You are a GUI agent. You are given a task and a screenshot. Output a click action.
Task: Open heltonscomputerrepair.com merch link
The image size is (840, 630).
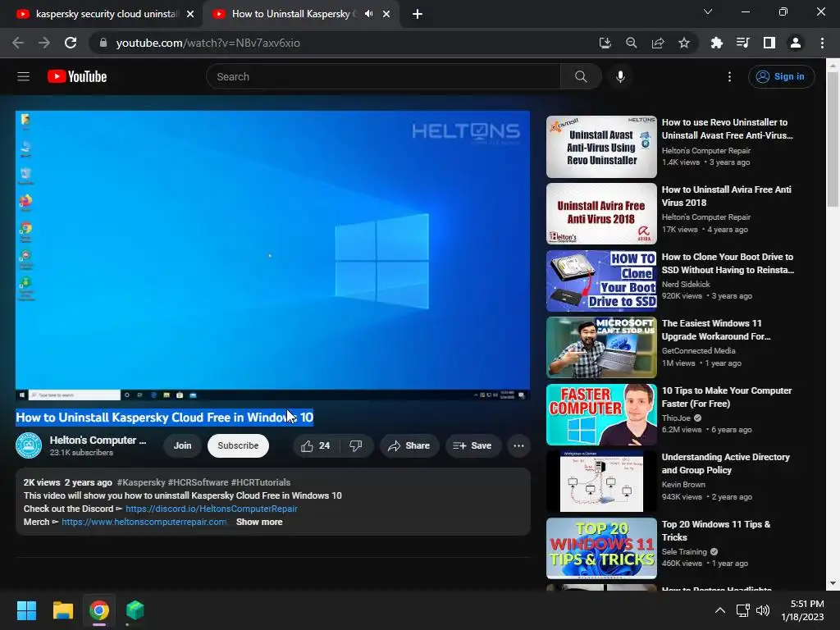pyautogui.click(x=144, y=522)
